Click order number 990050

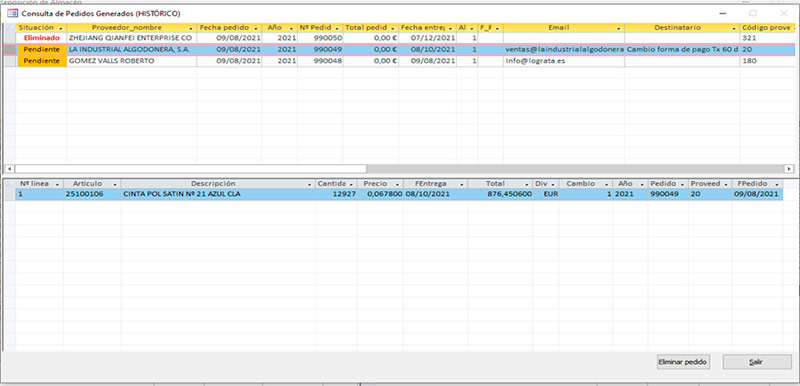tap(320, 38)
